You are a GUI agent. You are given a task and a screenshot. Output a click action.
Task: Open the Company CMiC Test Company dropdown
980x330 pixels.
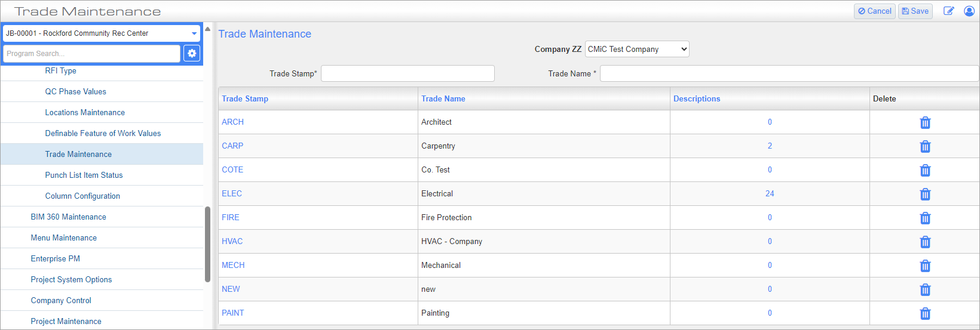click(x=637, y=49)
